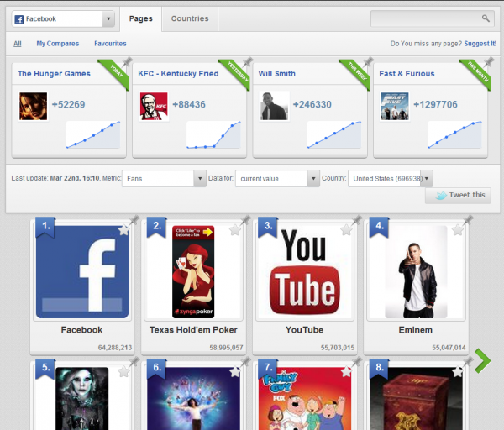Toggle favourite star on Family Guy tile
Image resolution: width=504 pixels, height=430 pixels.
346,372
